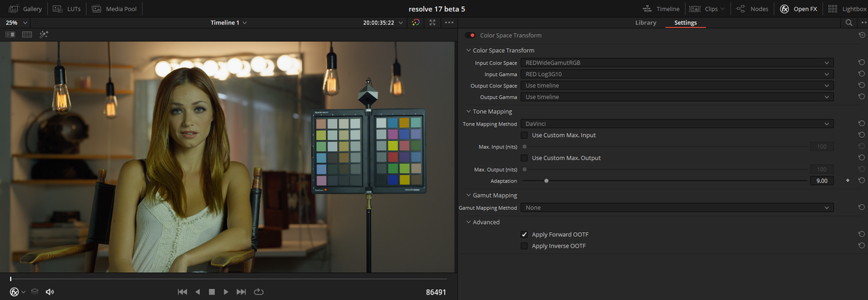Show the Nodes panel
868x300 pixels.
[x=752, y=9]
